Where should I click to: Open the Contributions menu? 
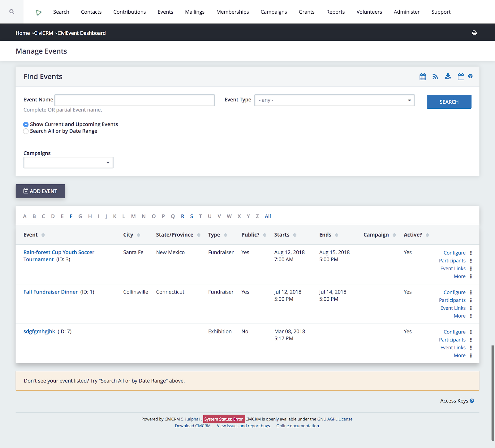click(x=130, y=12)
